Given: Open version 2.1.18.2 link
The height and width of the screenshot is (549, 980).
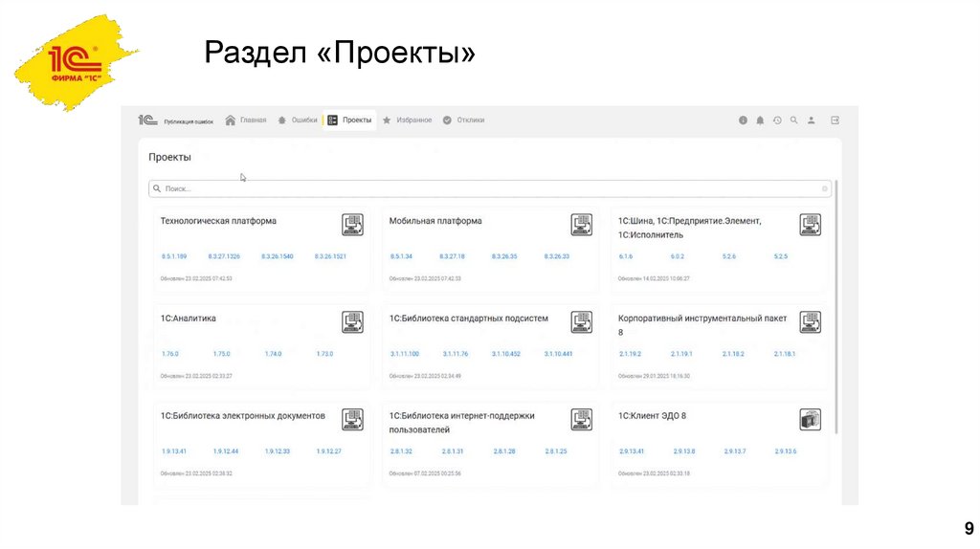Looking at the screenshot, I should point(733,354).
